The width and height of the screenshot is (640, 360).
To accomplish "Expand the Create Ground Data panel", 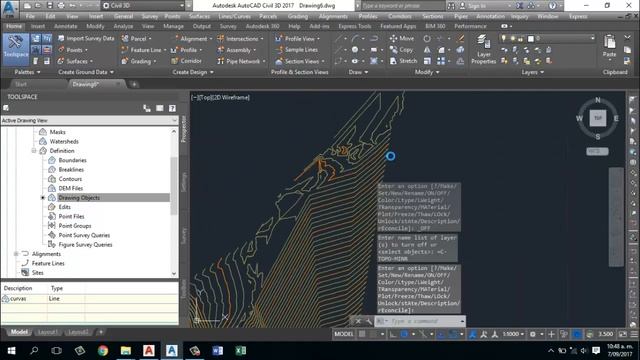I will [x=86, y=72].
